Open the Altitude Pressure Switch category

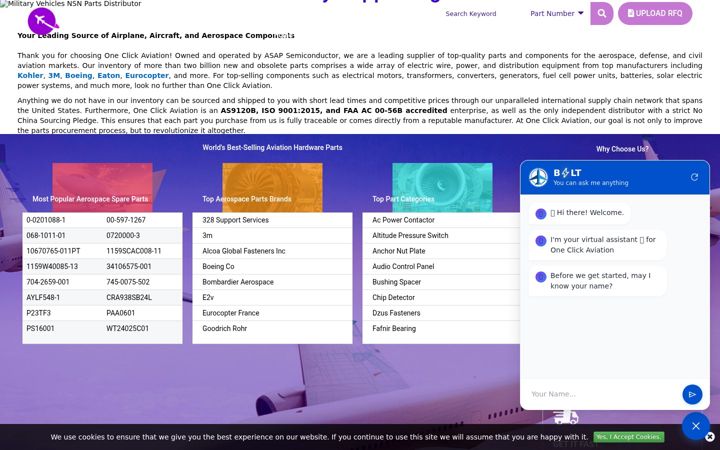click(410, 236)
